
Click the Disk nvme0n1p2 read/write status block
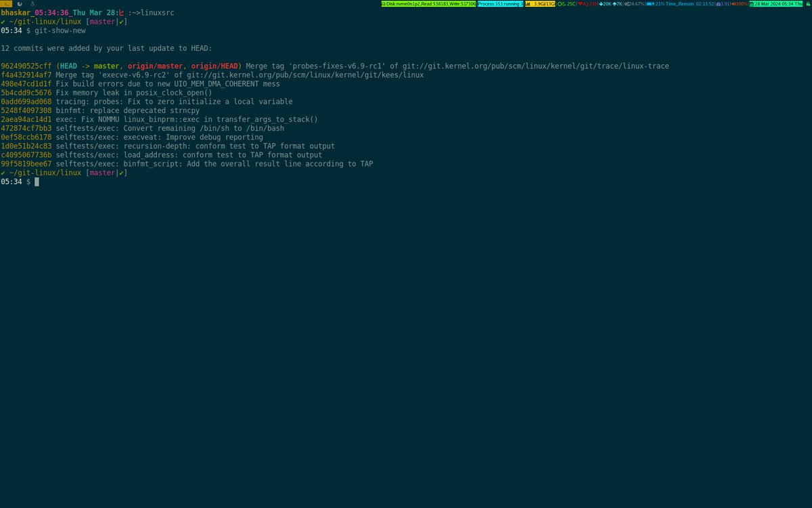pyautogui.click(x=428, y=4)
